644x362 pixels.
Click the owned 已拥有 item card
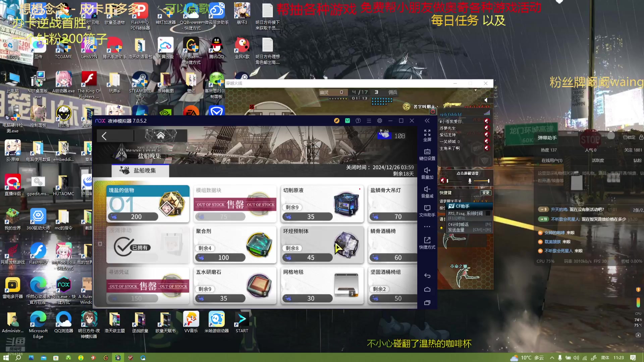[148, 245]
